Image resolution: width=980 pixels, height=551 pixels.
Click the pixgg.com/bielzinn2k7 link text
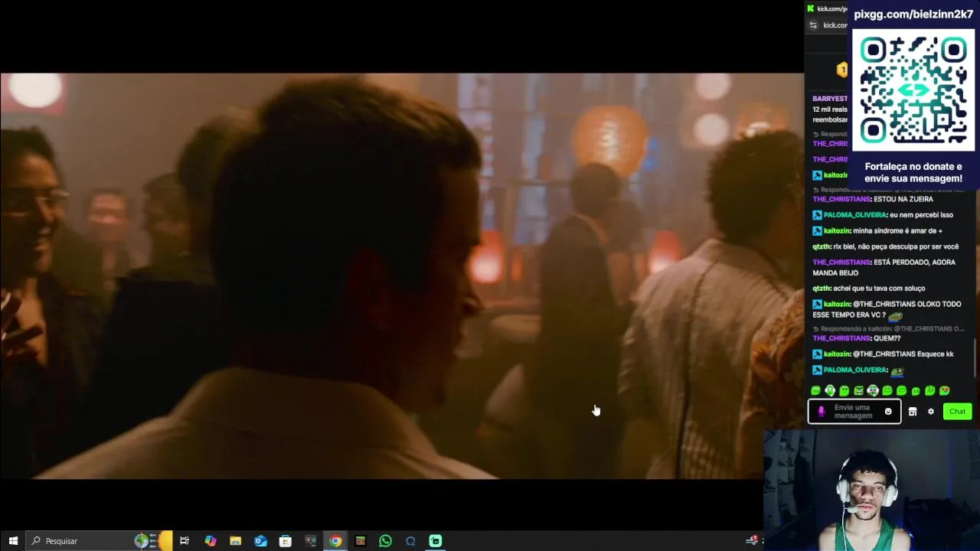[913, 15]
